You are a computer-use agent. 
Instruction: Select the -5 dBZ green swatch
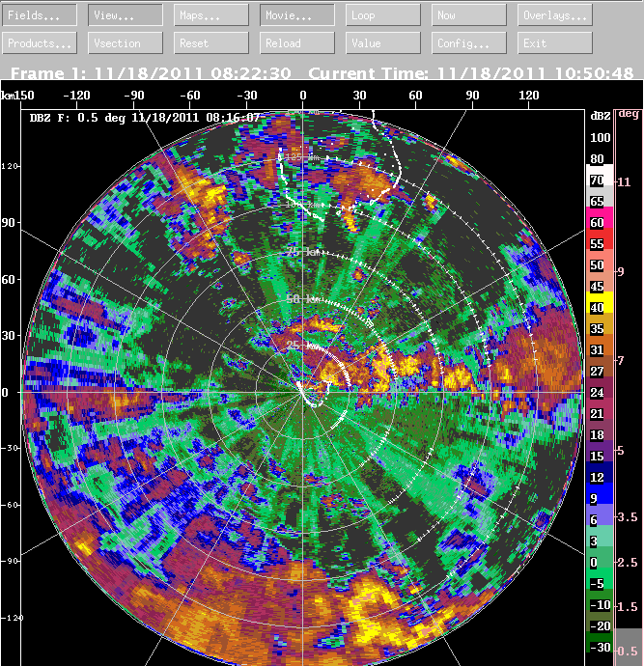[600, 578]
